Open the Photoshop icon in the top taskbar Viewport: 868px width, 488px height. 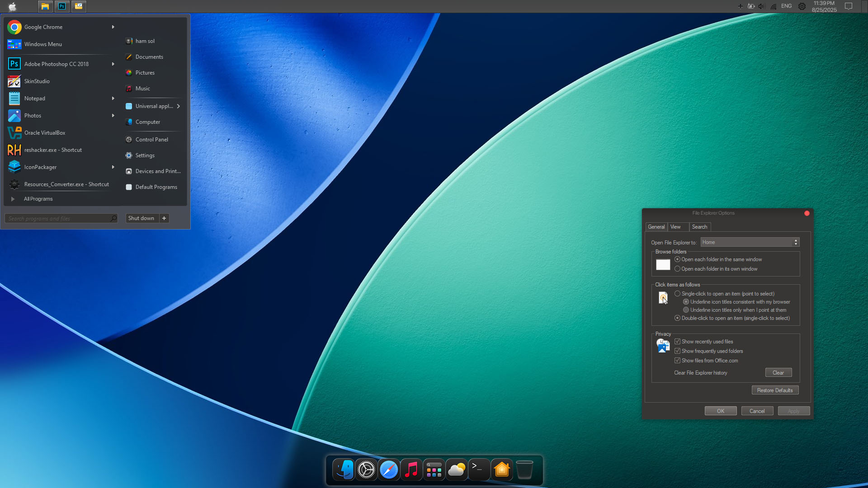coord(62,6)
